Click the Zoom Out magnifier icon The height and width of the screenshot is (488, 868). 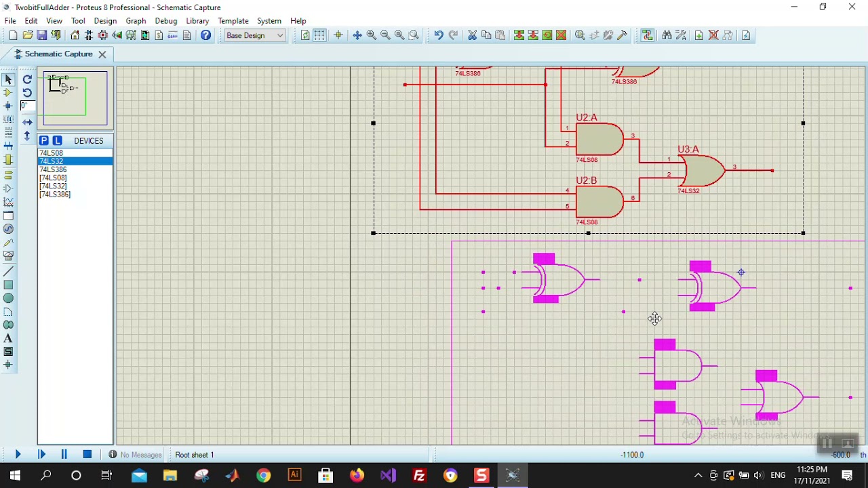tap(385, 35)
